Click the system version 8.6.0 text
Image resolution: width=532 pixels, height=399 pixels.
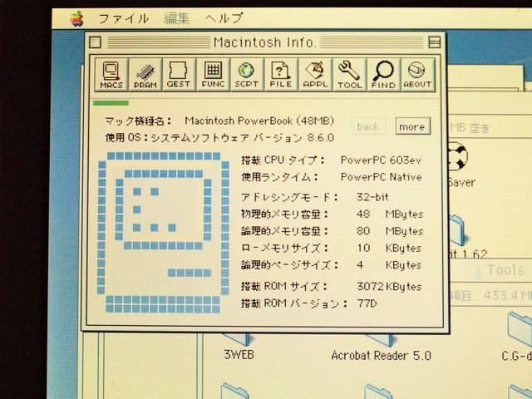(x=320, y=138)
